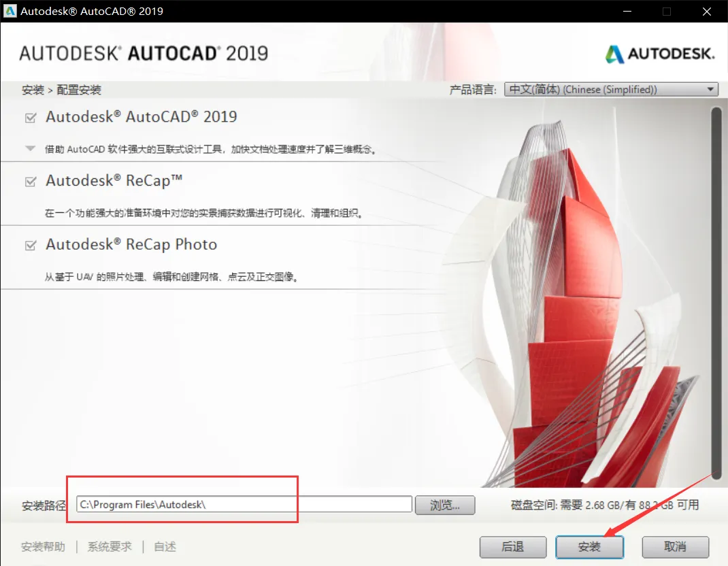Open the 自述 link
The width and height of the screenshot is (728, 566).
[x=165, y=546]
